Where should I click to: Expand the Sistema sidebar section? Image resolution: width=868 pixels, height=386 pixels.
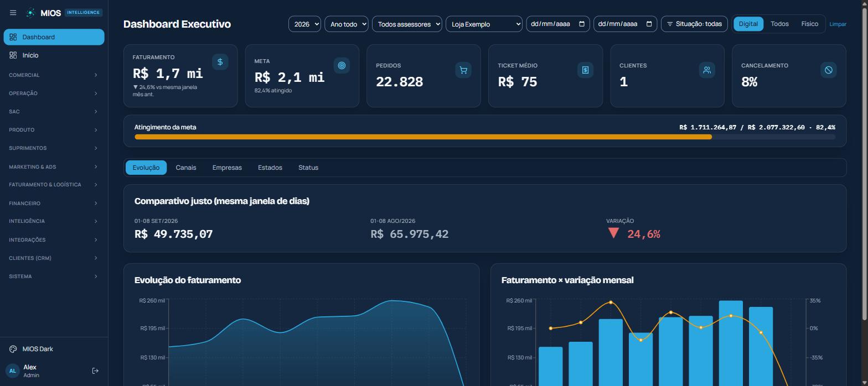(54, 277)
